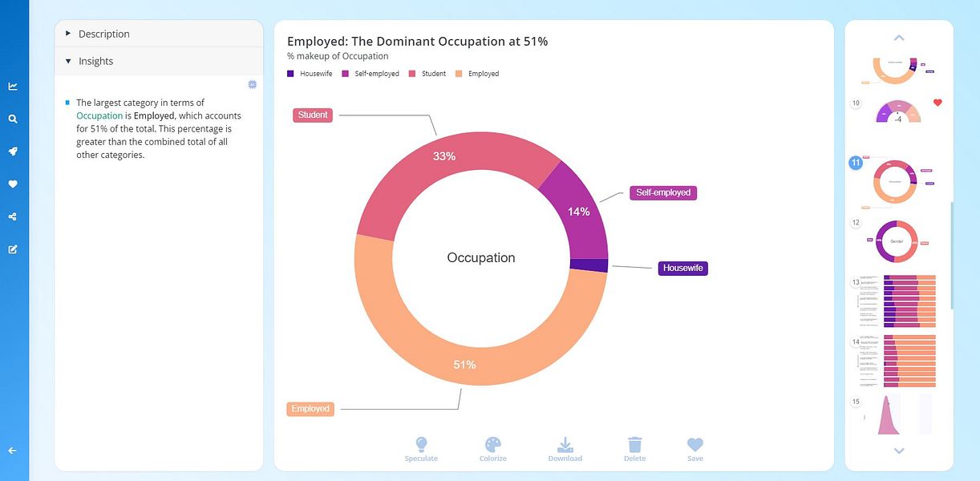This screenshot has width=980, height=481.
Task: Open the share icon in the sidebar
Action: (13, 216)
